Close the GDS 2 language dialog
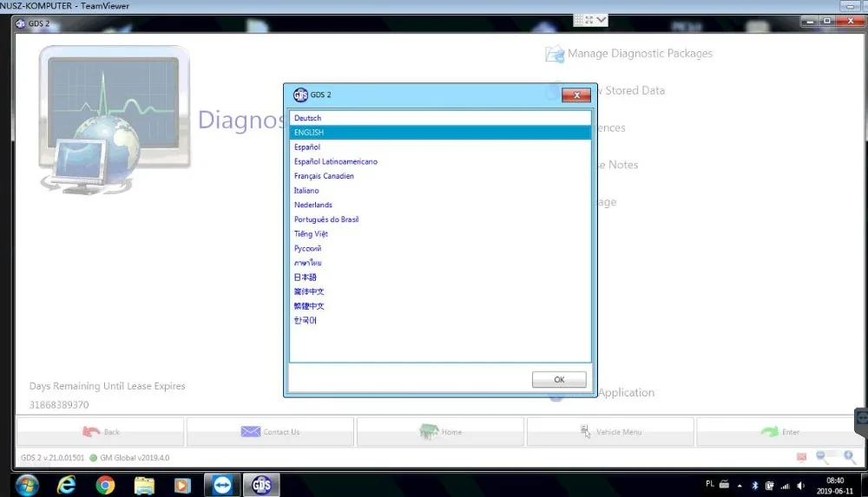Screen dimensions: 868x497 [576, 95]
